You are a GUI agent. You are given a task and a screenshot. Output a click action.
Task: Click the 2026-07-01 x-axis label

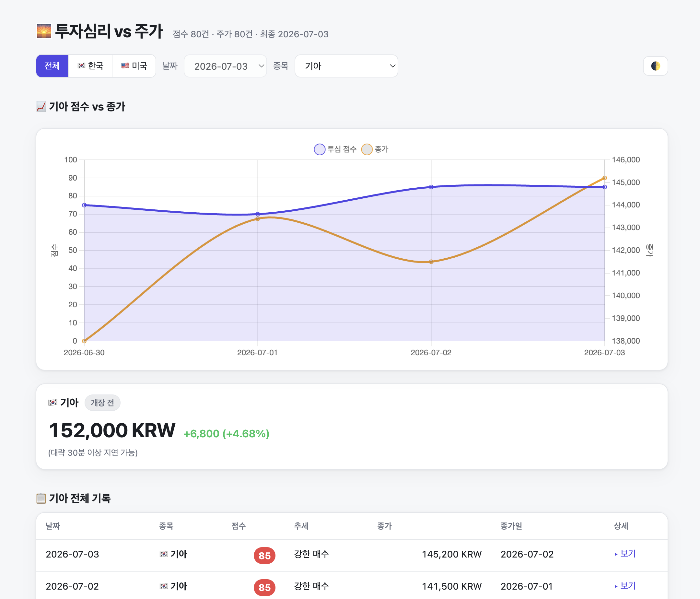[x=257, y=353]
